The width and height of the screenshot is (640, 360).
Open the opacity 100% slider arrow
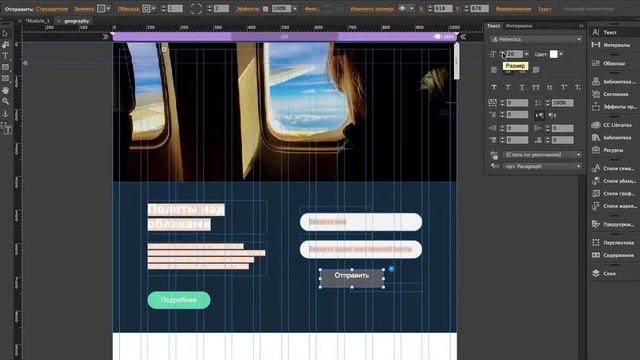tap(295, 9)
